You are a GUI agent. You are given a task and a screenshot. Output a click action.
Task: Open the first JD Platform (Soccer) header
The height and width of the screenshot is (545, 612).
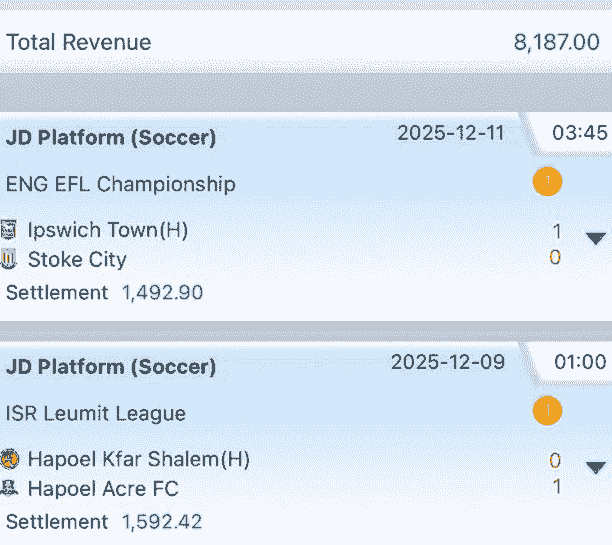pyautogui.click(x=111, y=138)
